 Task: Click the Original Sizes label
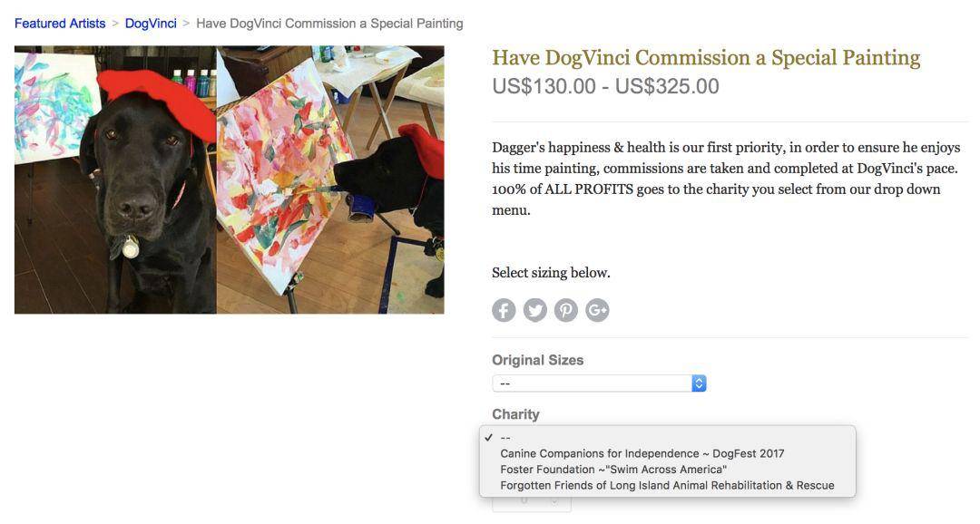(537, 361)
